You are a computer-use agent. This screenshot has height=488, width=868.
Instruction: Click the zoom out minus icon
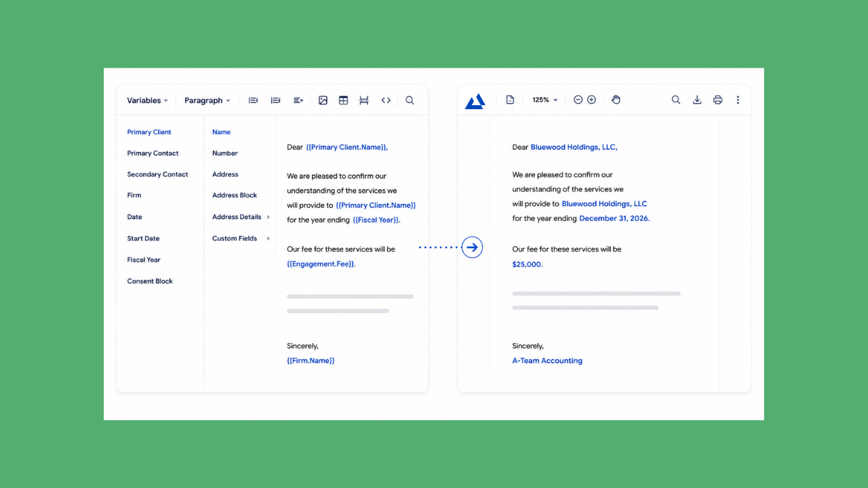[x=578, y=100]
